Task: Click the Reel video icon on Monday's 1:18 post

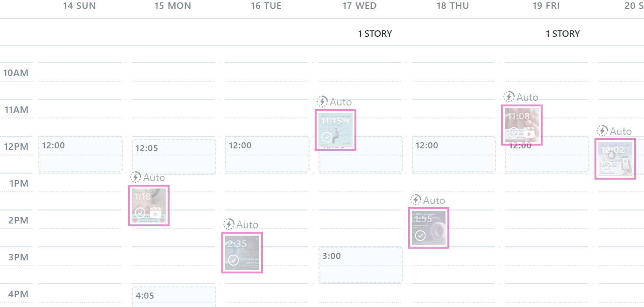Action: 156,213
